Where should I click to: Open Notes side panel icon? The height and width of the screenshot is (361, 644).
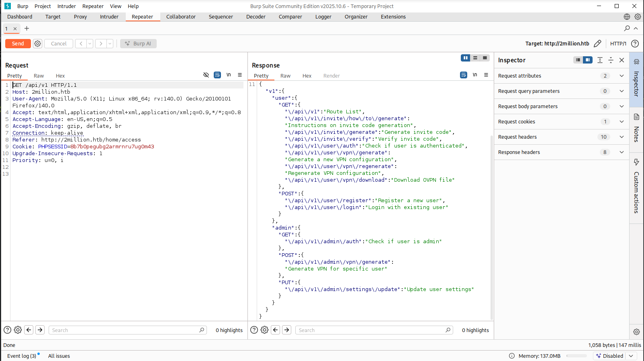[x=636, y=117]
